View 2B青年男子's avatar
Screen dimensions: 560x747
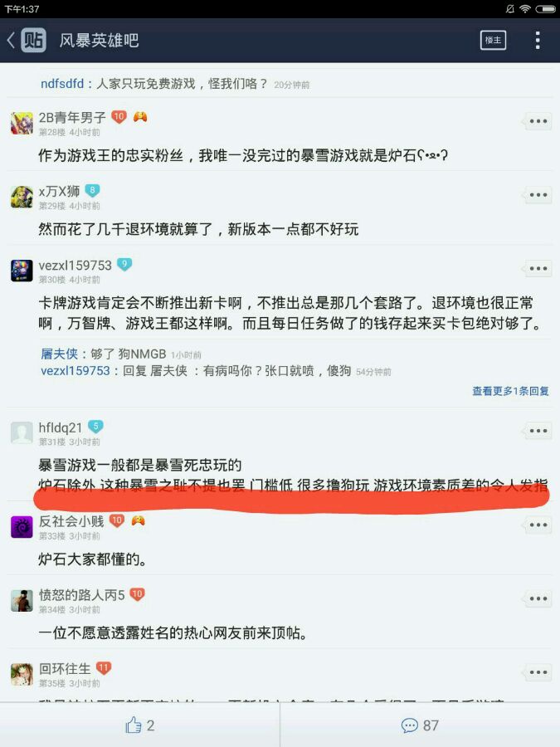[x=22, y=124]
